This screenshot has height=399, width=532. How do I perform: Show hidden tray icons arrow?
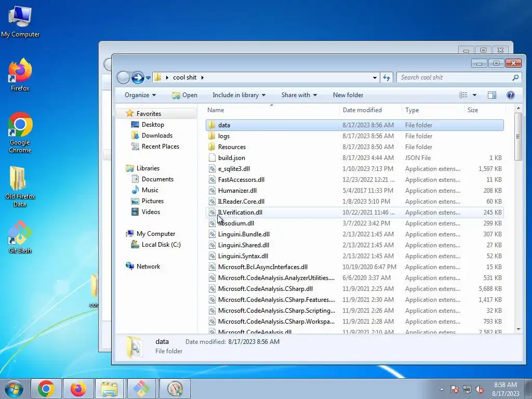tap(442, 389)
